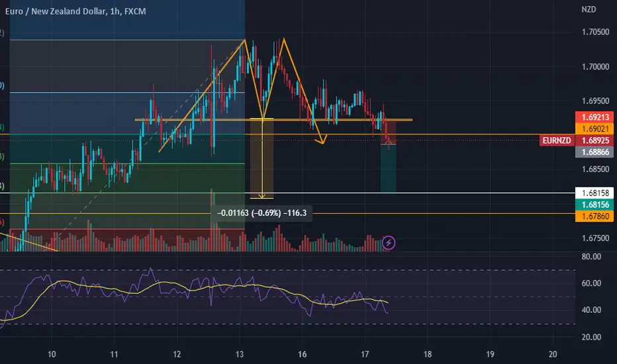Viewport: 617px width, 364px height.
Task: Click the 1.68500 price axis label
Action: 595,169
